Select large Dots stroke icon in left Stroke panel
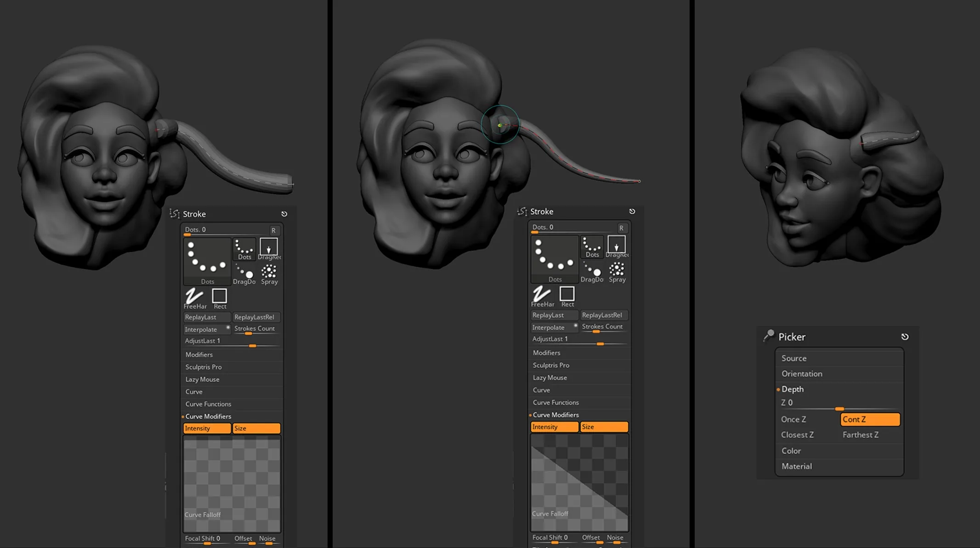The height and width of the screenshot is (548, 980). coord(207,261)
